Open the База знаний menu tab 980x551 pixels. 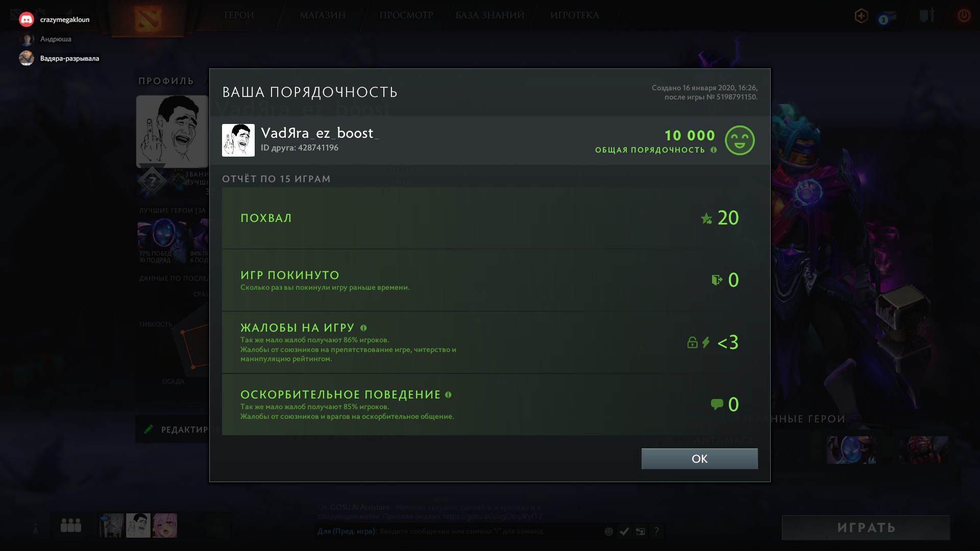[x=490, y=15]
